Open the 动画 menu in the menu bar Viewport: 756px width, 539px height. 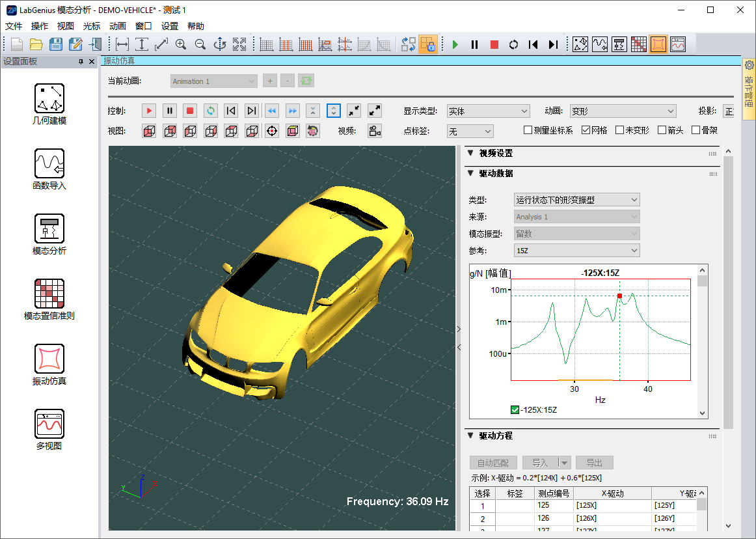[x=118, y=26]
